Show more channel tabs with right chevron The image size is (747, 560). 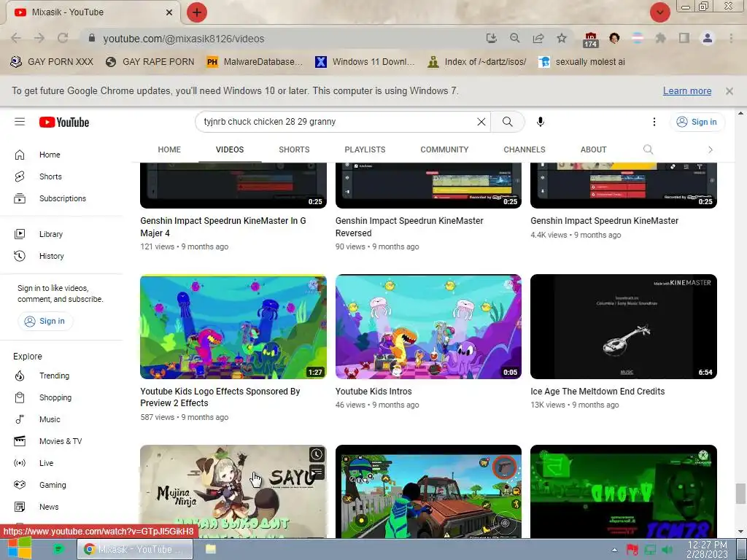[x=711, y=149]
